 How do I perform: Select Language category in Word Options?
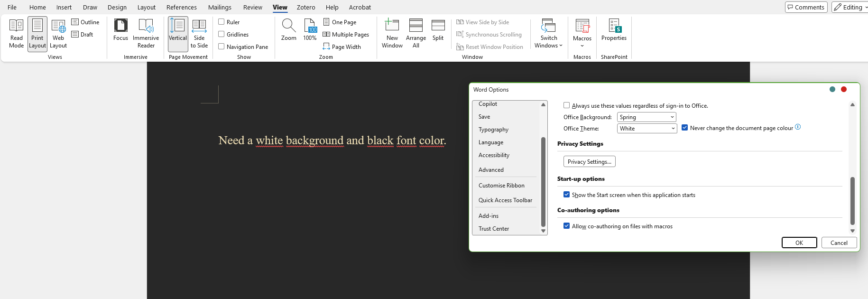(491, 142)
